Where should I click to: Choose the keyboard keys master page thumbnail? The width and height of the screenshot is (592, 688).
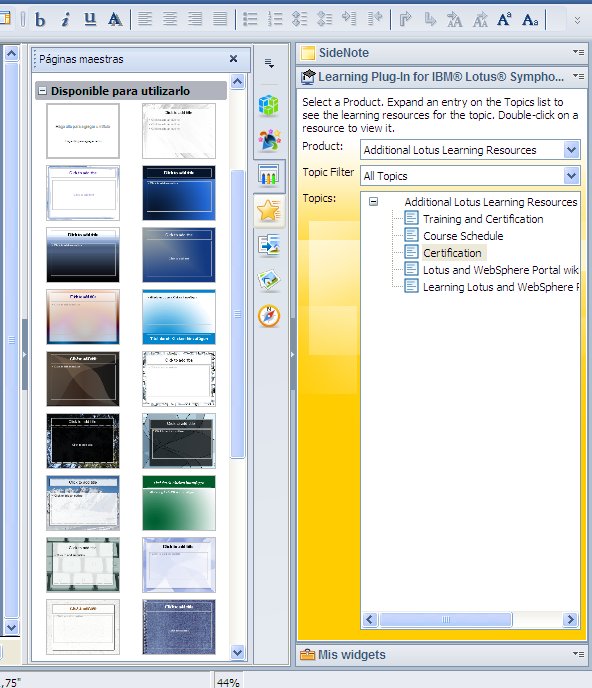click(x=83, y=565)
